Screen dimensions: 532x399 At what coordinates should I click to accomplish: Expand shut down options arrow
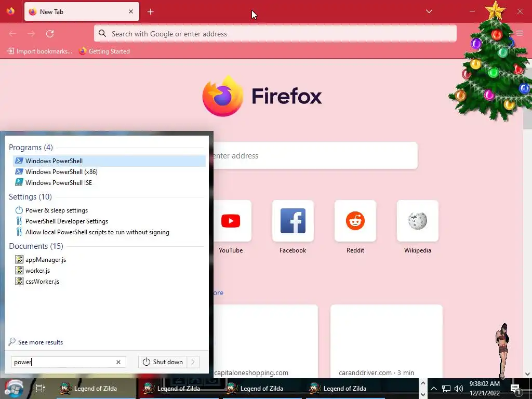(193, 362)
